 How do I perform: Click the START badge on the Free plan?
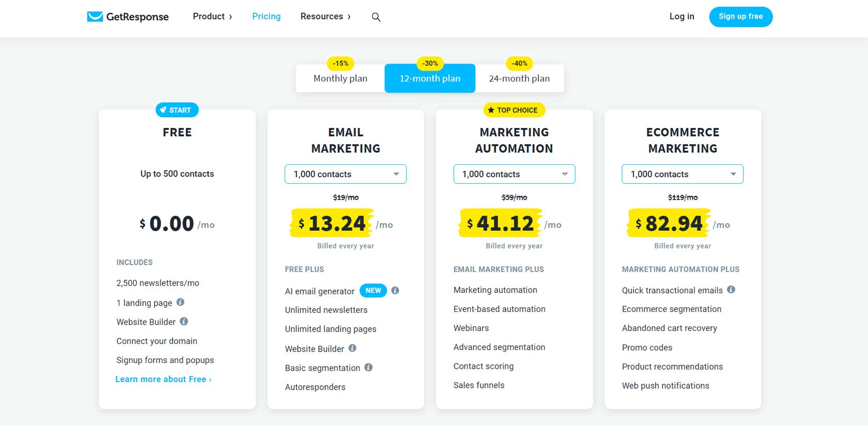coord(177,110)
